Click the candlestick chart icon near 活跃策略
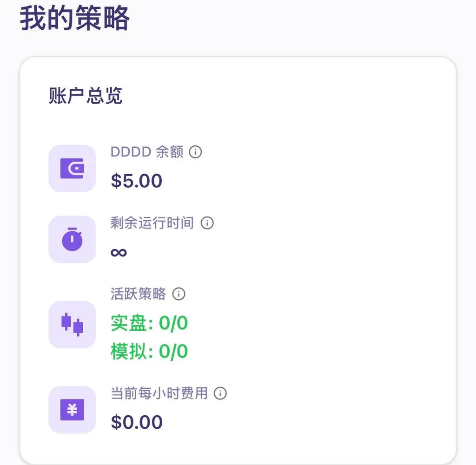 (72, 324)
